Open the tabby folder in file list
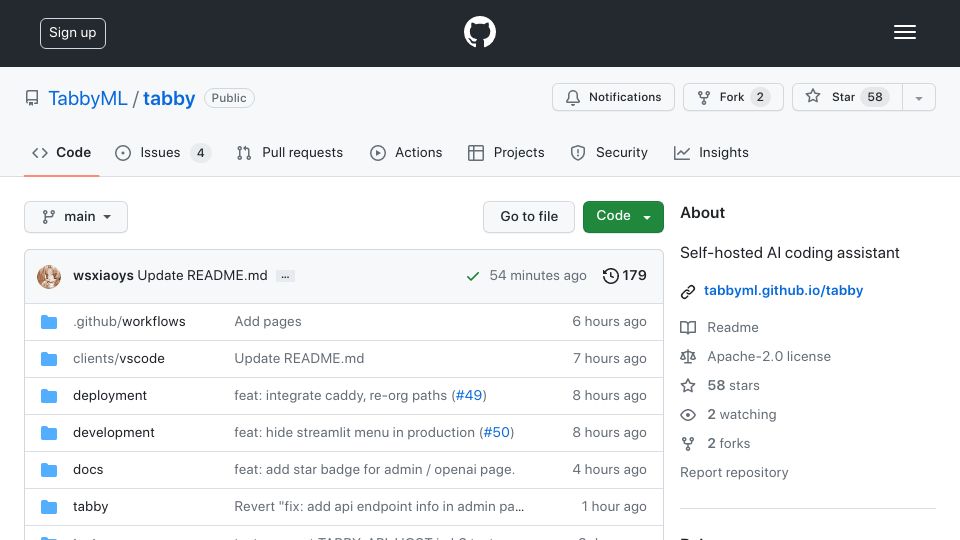 pyautogui.click(x=91, y=506)
